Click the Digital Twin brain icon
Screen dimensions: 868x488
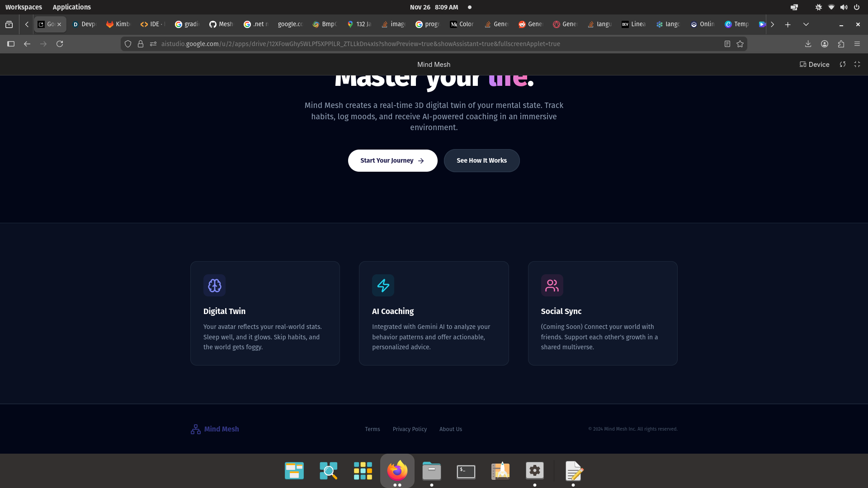pyautogui.click(x=214, y=285)
